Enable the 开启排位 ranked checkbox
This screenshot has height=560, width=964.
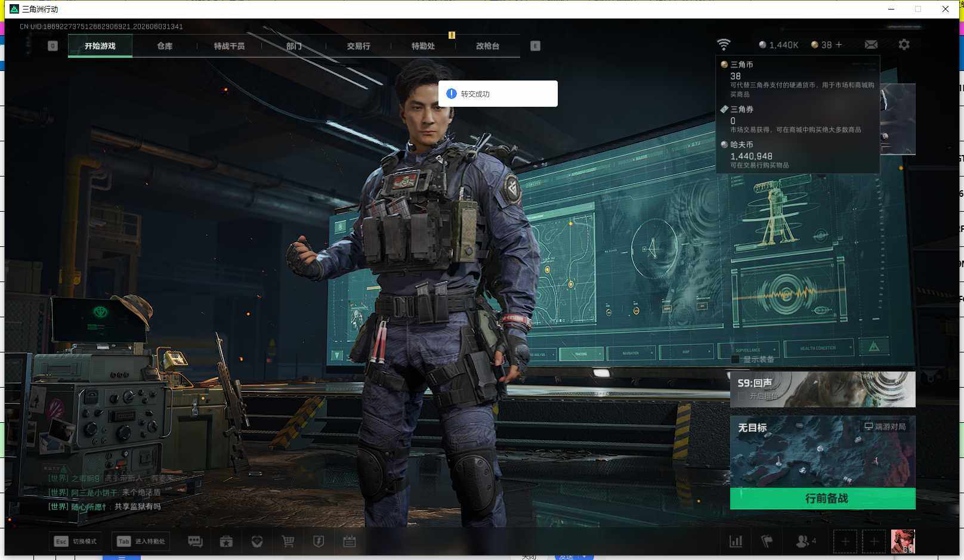(x=741, y=396)
